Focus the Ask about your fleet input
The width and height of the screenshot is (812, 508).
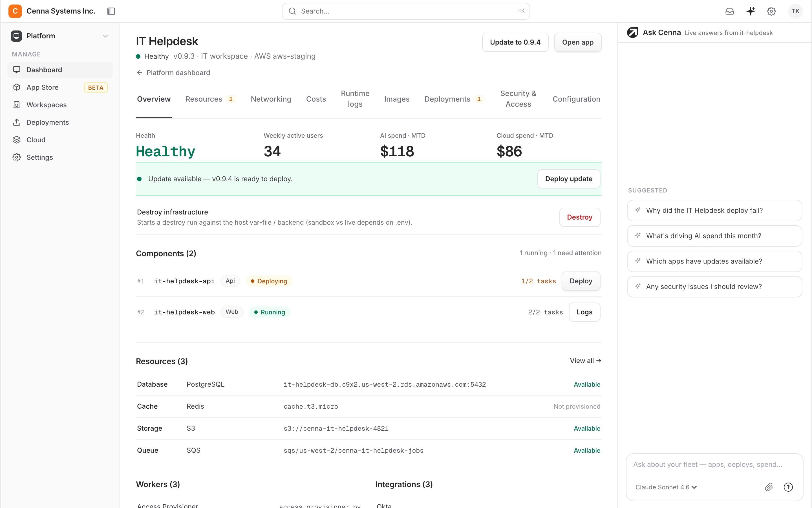click(x=714, y=464)
